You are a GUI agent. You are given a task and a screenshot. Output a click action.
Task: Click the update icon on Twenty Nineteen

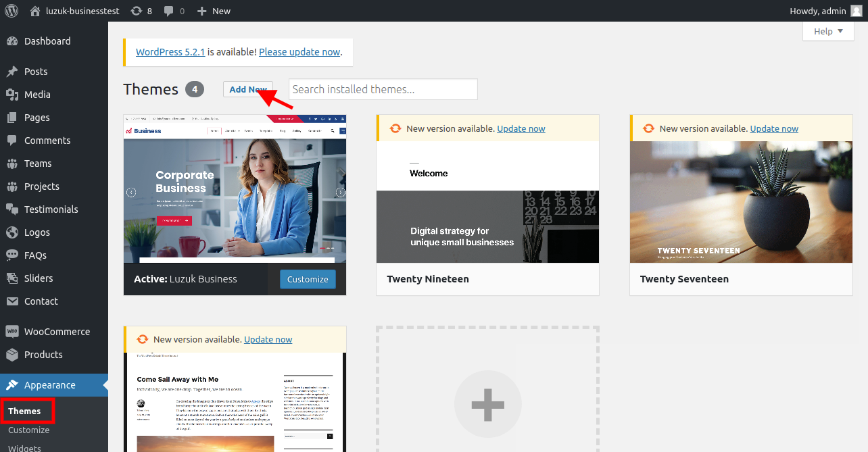point(395,128)
